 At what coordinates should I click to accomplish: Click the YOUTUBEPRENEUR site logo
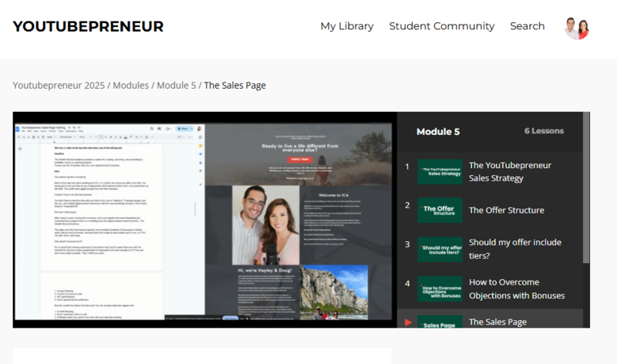pyautogui.click(x=88, y=26)
